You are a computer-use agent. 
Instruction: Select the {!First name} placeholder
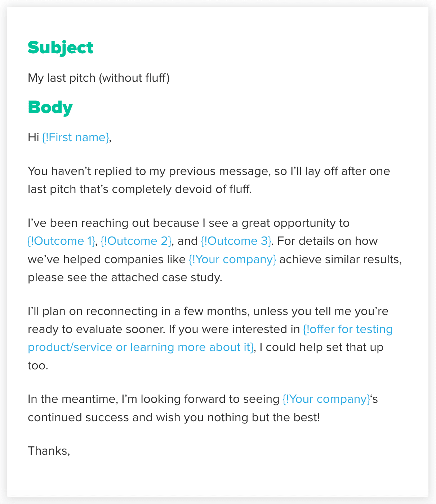(x=76, y=138)
